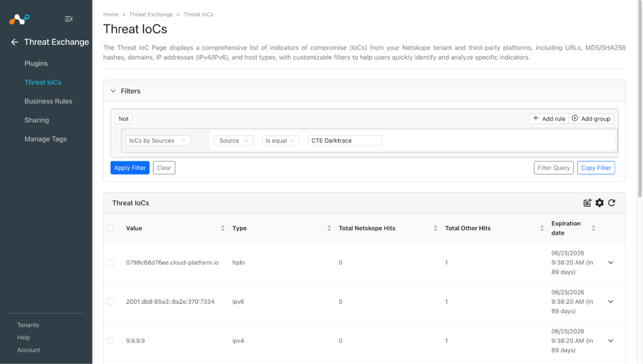Click the Netskope logo icon
This screenshot has width=643, height=364.
pyautogui.click(x=19, y=19)
